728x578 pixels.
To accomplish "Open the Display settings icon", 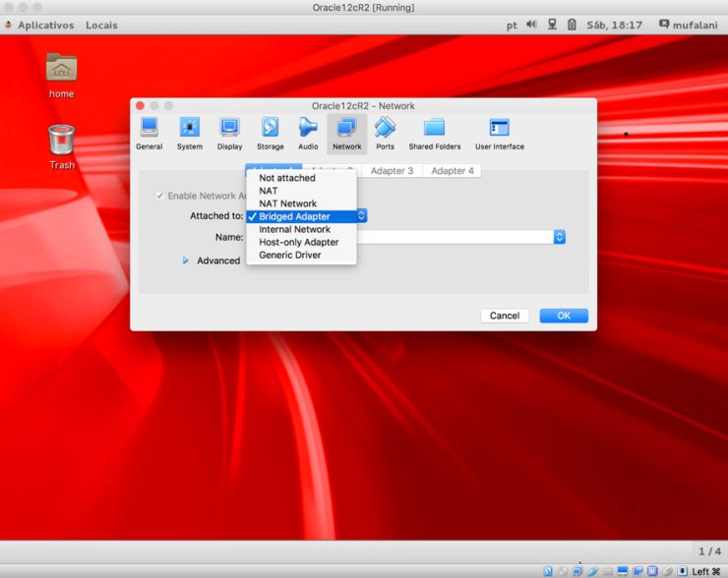I will [229, 134].
